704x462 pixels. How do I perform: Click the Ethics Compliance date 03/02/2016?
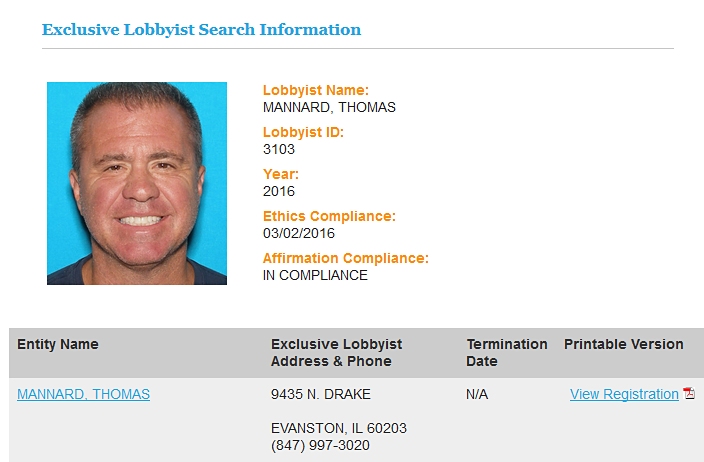[x=299, y=233]
